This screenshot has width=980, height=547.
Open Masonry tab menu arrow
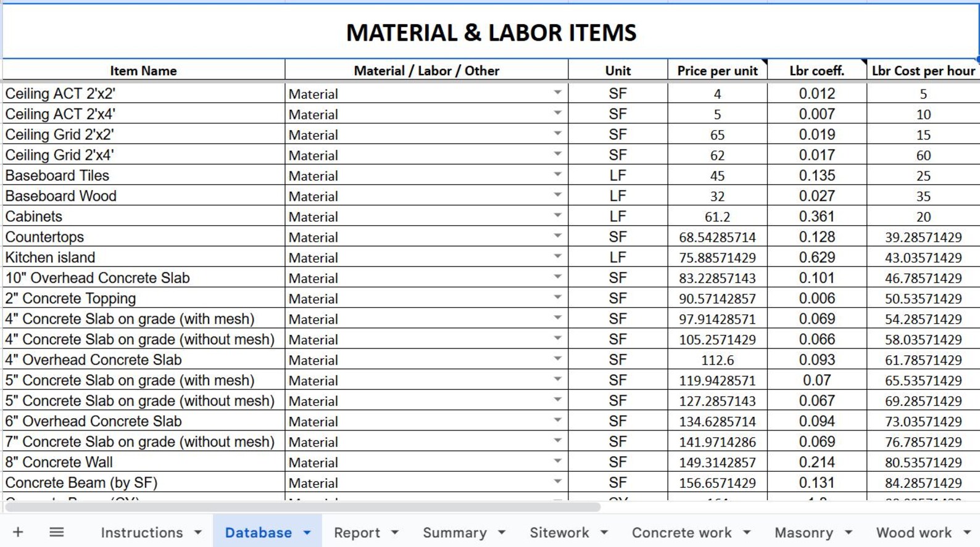click(x=848, y=532)
